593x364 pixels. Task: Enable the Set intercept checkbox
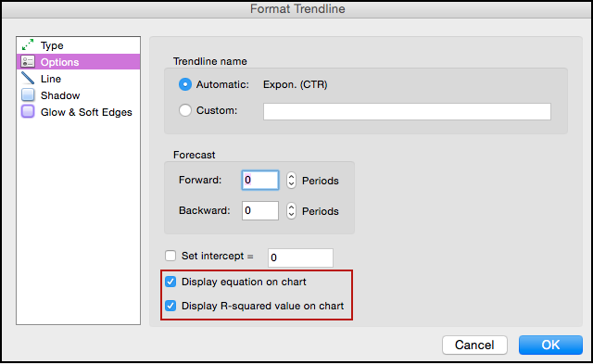[x=170, y=256]
